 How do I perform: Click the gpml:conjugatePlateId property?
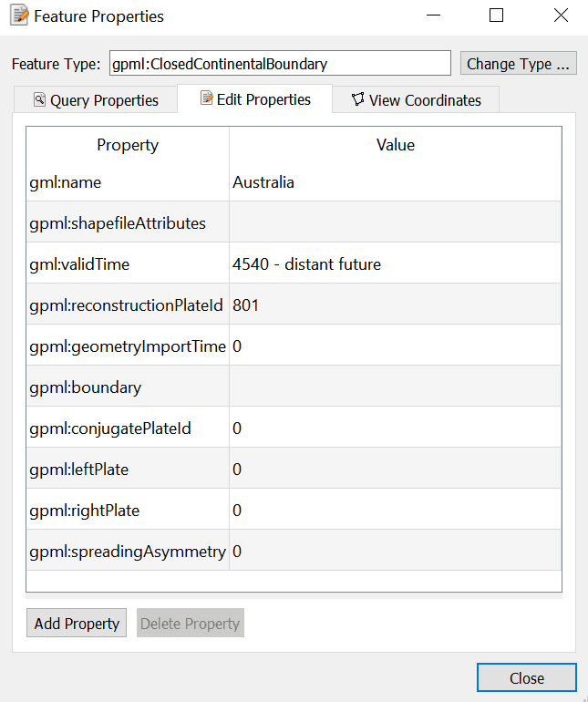(128, 428)
